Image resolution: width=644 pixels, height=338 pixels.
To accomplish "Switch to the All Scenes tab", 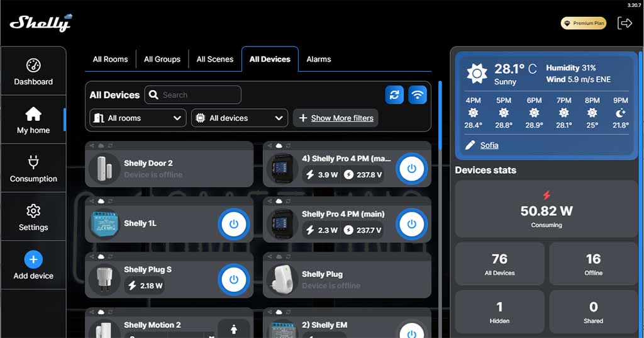I will 214,59.
